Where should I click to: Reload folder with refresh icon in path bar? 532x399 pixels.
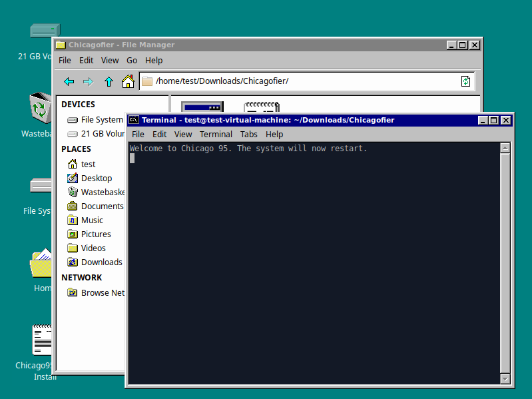click(465, 81)
